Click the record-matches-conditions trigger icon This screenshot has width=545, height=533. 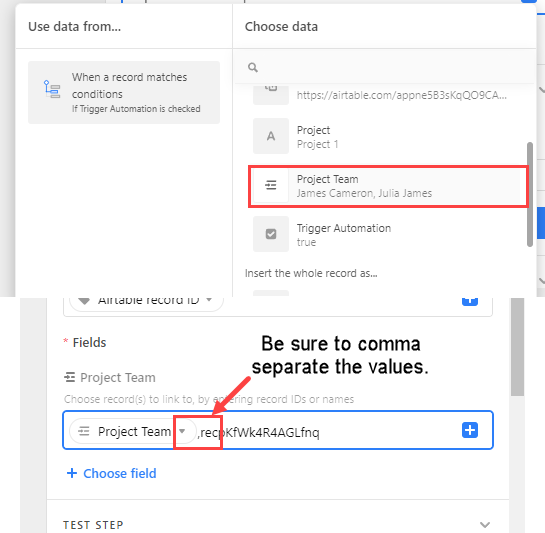coord(52,89)
